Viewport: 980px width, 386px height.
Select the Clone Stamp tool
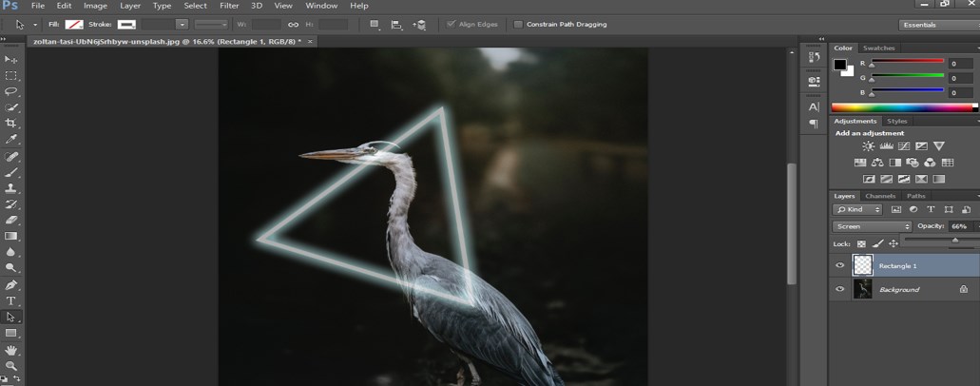point(10,188)
